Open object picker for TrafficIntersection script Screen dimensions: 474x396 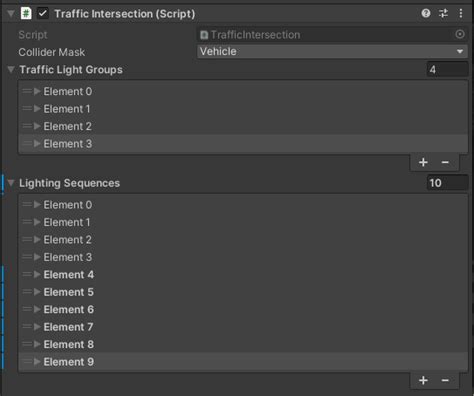[x=460, y=34]
